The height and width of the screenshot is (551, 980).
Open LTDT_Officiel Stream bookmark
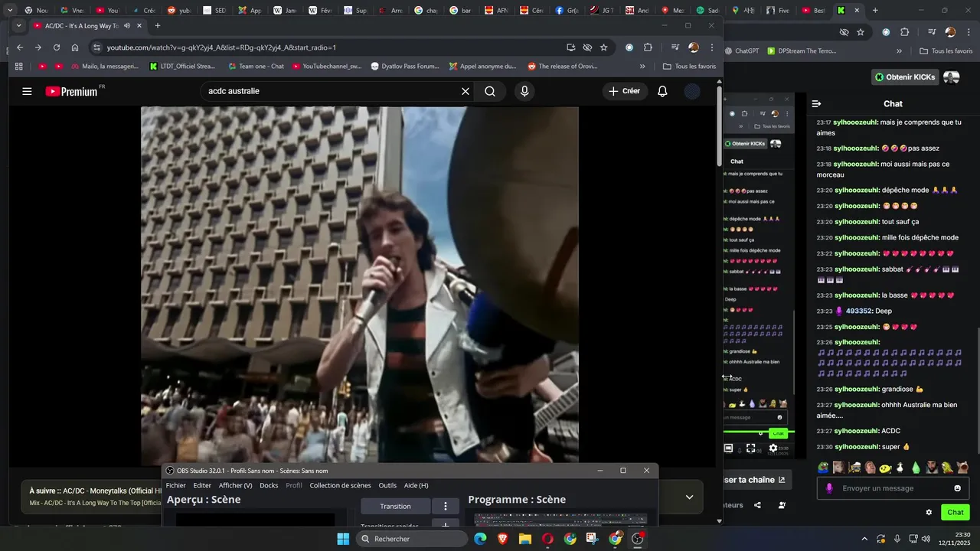pyautogui.click(x=182, y=67)
